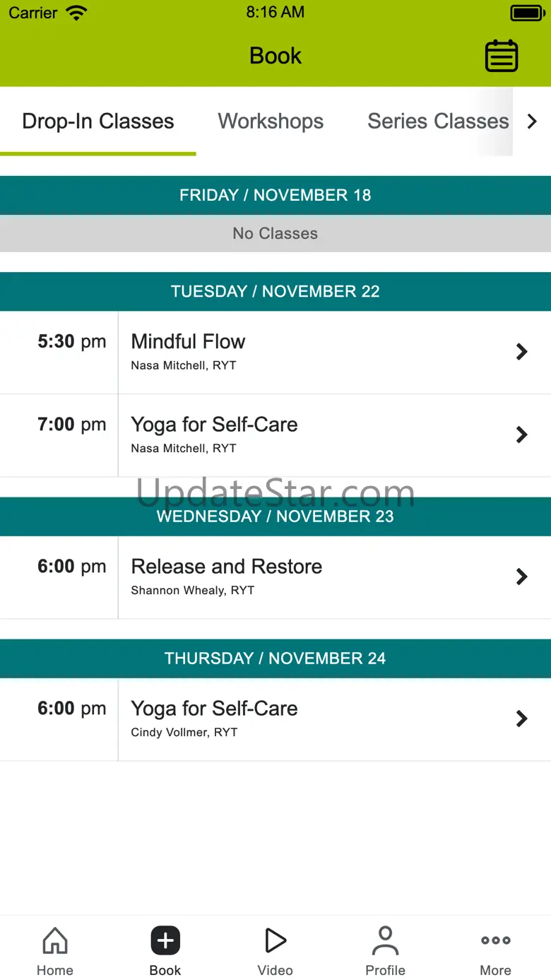This screenshot has height=980, width=551.
Task: Tap the More three-dots icon
Action: point(495,940)
